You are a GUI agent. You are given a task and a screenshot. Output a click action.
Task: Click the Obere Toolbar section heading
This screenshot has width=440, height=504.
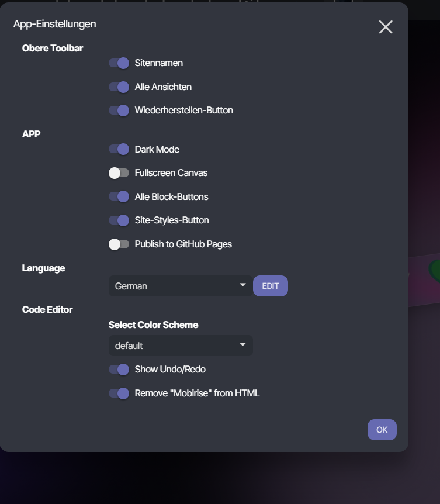click(x=53, y=48)
